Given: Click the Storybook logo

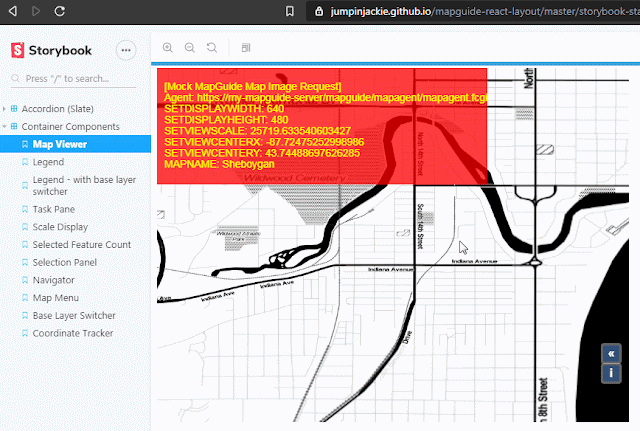Looking at the screenshot, I should click(51, 50).
